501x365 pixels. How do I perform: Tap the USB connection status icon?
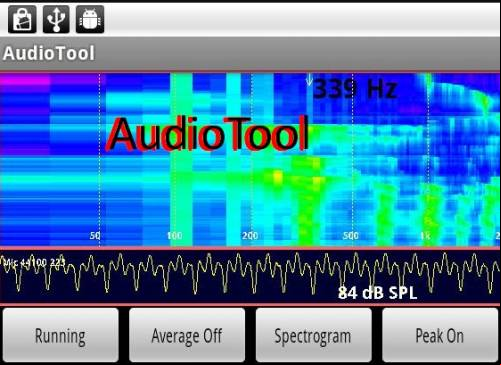pos(56,19)
